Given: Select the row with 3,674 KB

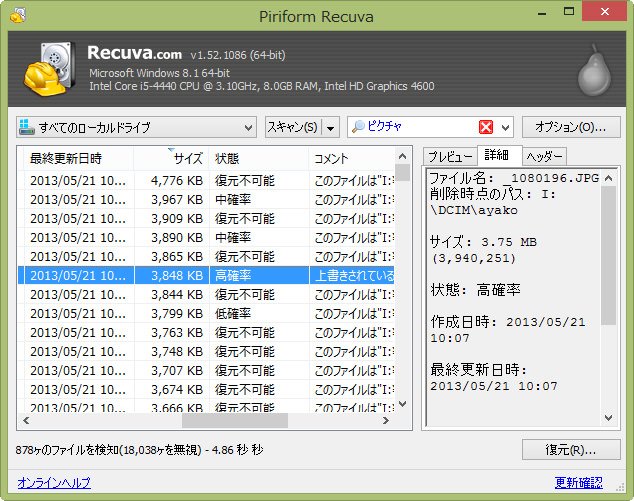Looking at the screenshot, I should [x=206, y=389].
